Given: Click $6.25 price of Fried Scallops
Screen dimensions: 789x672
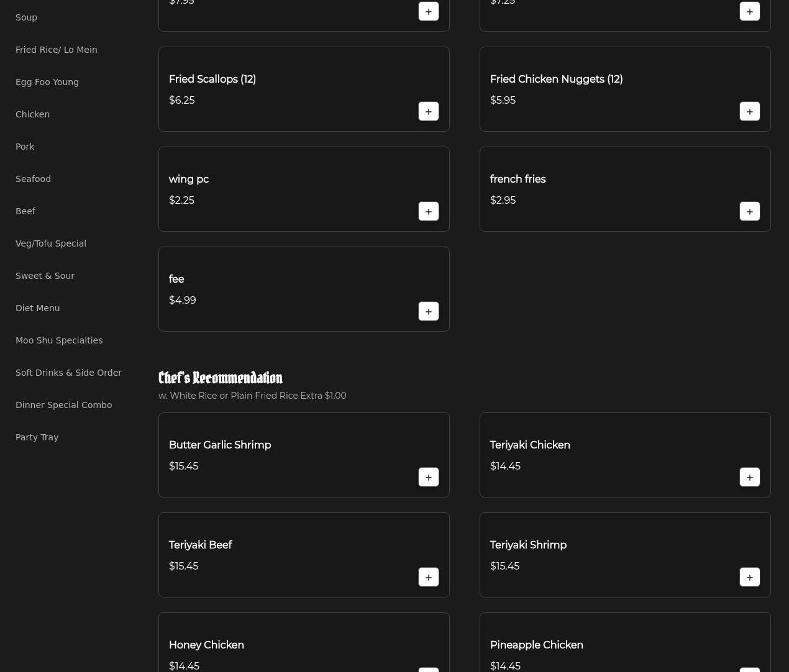Looking at the screenshot, I should (181, 100).
